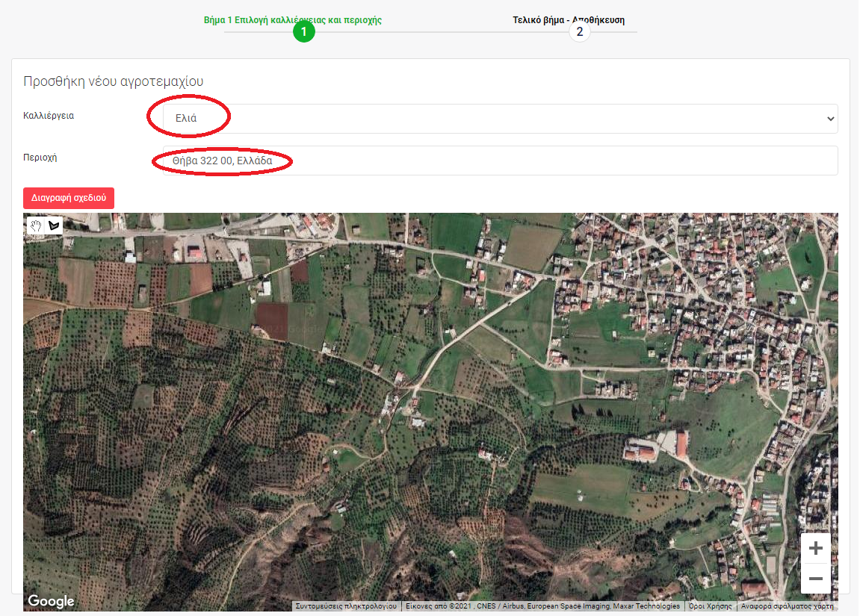The height and width of the screenshot is (616, 860).
Task: Click the Προσθήκη νέου αγροτεμαχίου heading
Action: click(114, 81)
